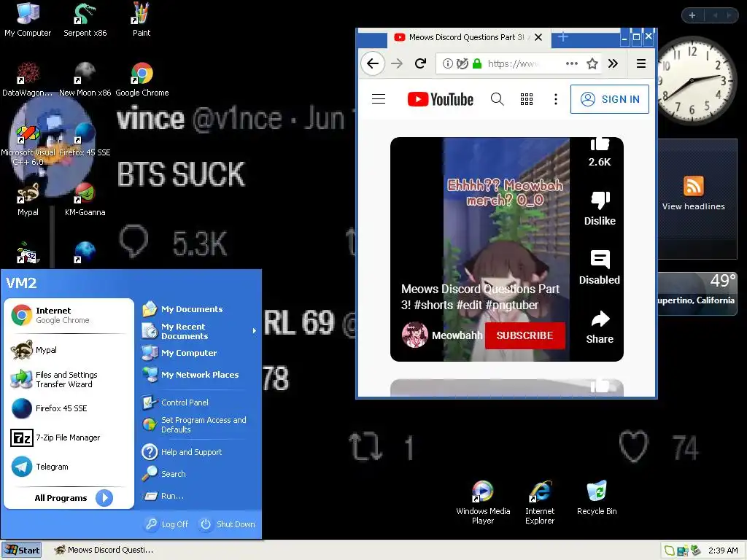Click Shut Down button
Screen dimensions: 747x560
[x=228, y=524]
